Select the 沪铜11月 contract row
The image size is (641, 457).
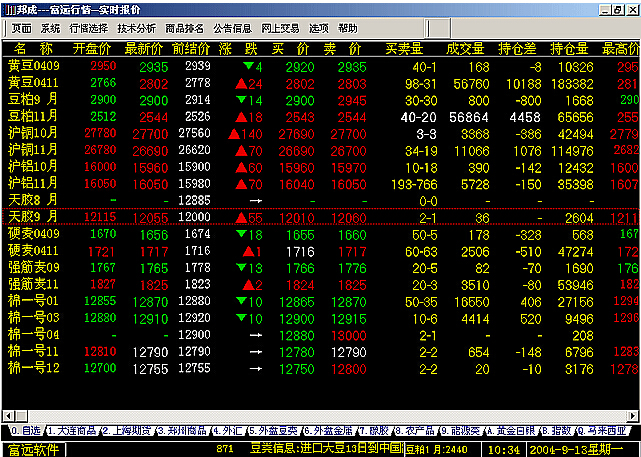321,150
